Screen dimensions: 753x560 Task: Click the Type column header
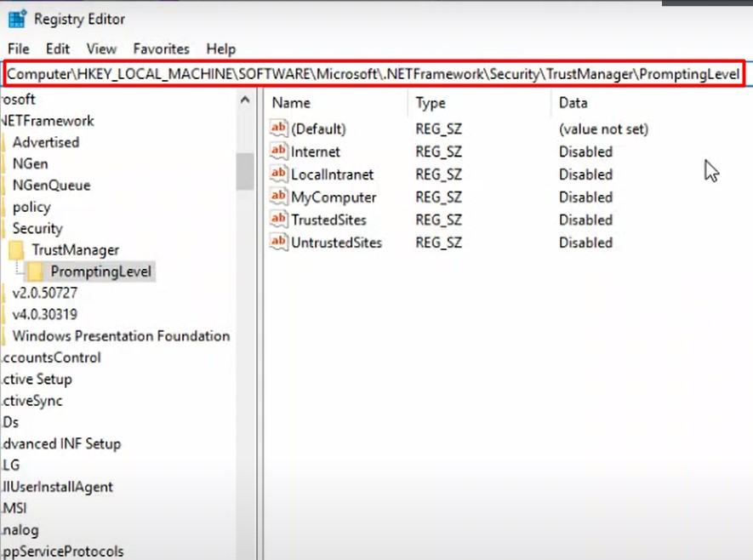(x=431, y=103)
